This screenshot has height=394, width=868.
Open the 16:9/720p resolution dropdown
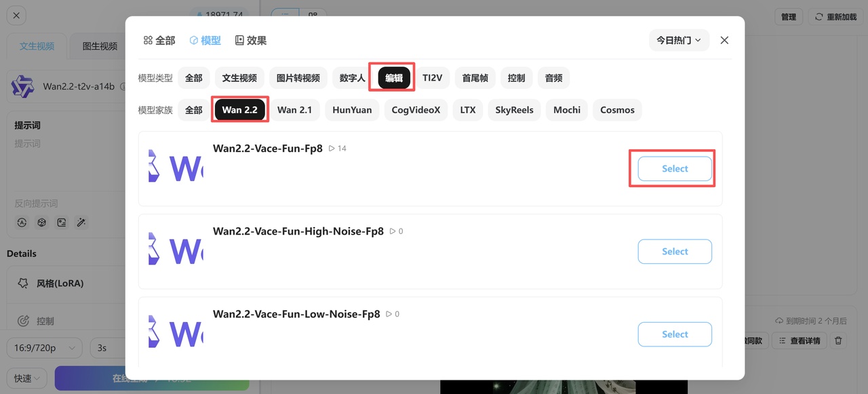click(x=44, y=348)
